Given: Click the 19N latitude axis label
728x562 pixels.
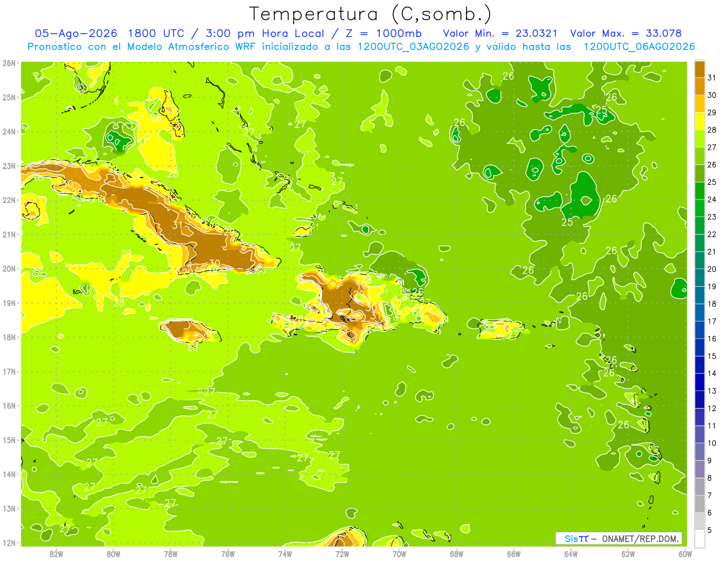Looking at the screenshot, I should coord(9,303).
